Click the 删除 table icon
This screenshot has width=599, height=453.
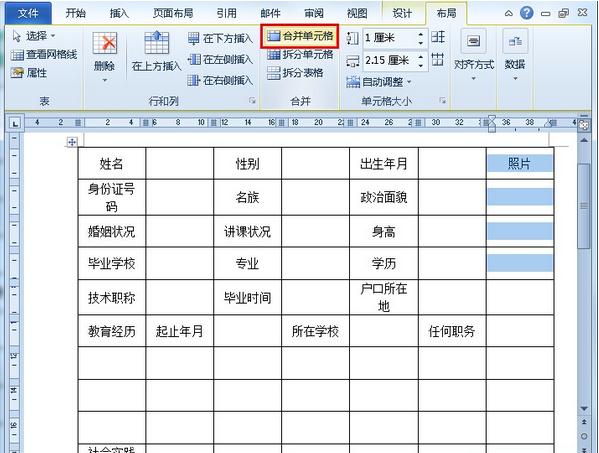104,44
